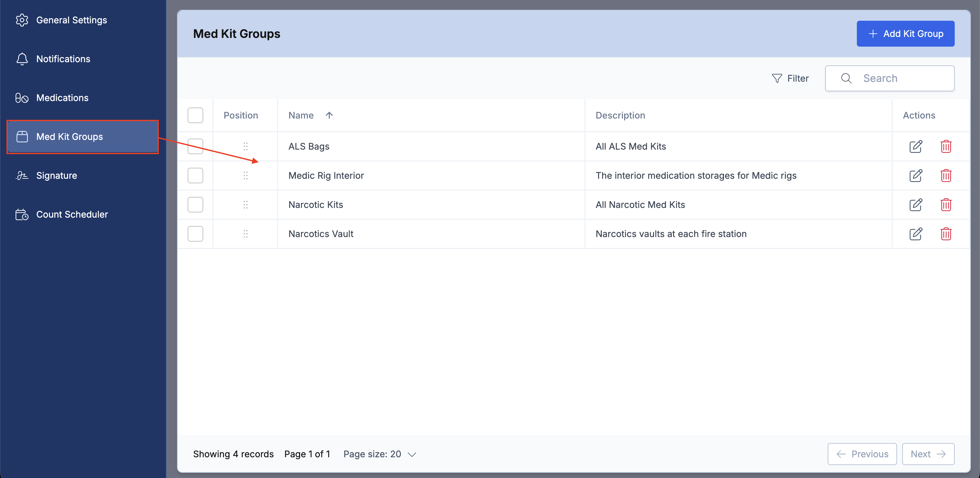980x478 pixels.
Task: Open the Med Kit Groups menu item
Action: coord(83,137)
